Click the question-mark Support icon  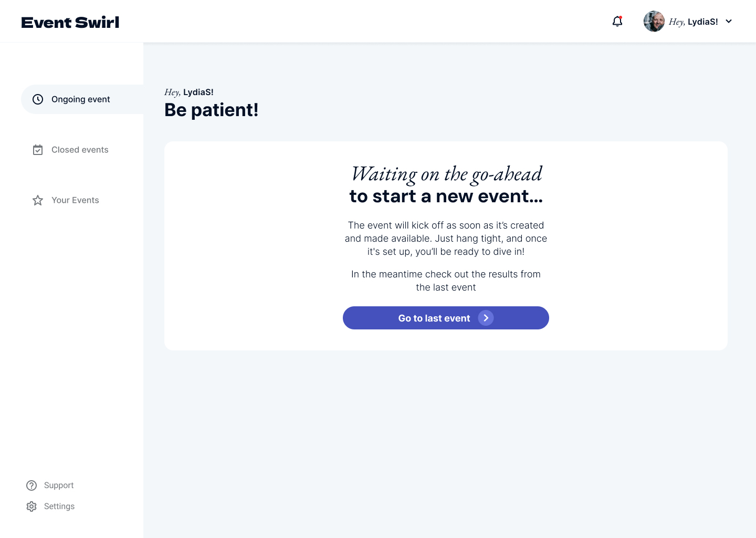[31, 485]
